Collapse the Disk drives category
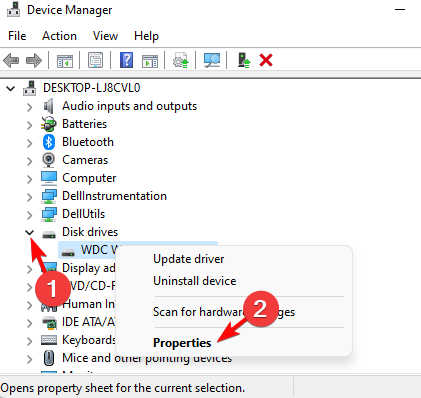This screenshot has width=421, height=398. (x=30, y=232)
